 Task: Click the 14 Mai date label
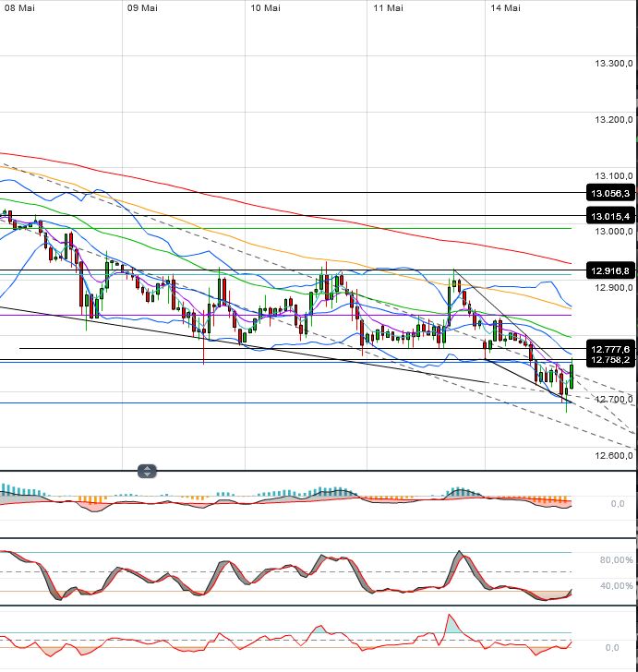click(x=506, y=7)
